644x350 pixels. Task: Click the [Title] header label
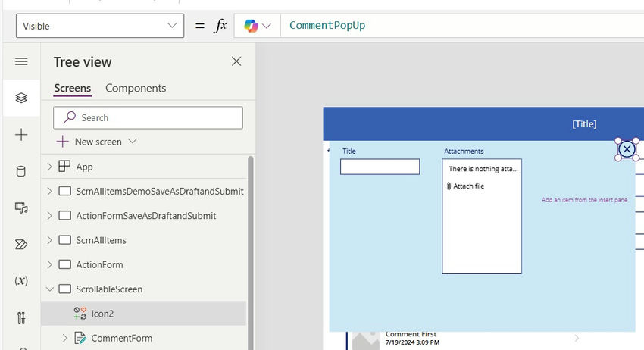coord(584,124)
